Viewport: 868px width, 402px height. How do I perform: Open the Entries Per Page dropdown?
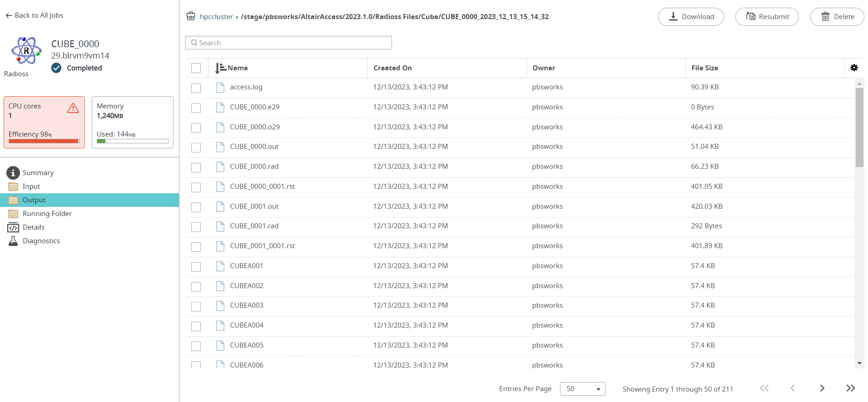pyautogui.click(x=582, y=389)
